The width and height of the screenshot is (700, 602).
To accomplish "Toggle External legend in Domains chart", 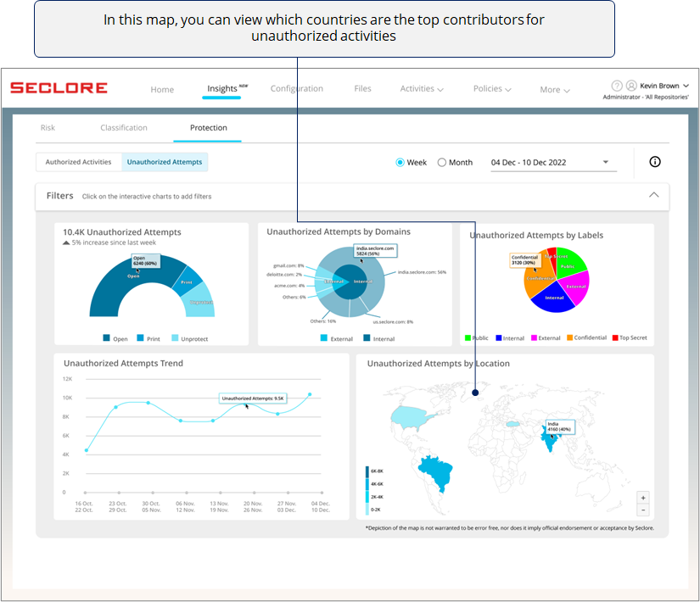I will (323, 337).
